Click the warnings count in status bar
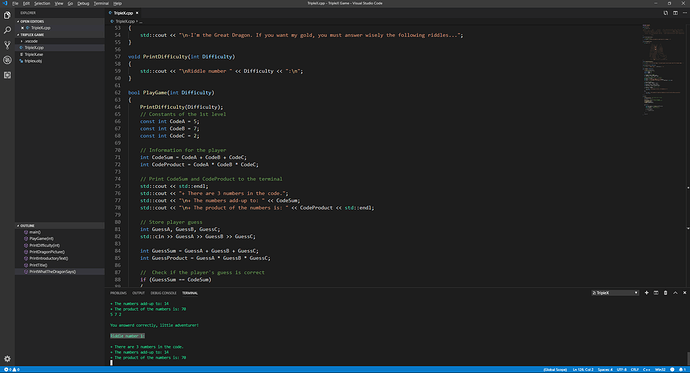Image resolution: width=690 pixels, height=373 pixels. (x=15, y=369)
